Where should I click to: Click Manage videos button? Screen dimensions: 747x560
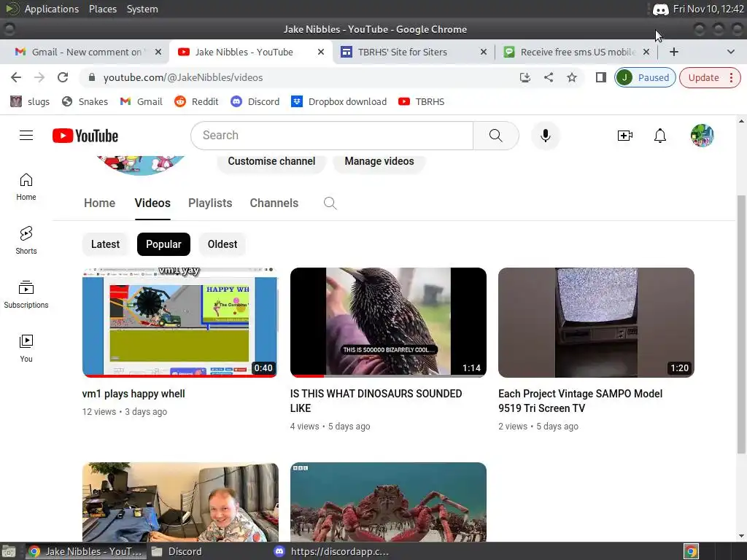click(x=379, y=161)
